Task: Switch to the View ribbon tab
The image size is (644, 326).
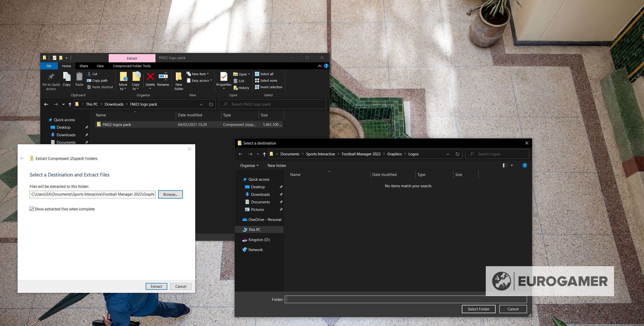Action: (100, 66)
